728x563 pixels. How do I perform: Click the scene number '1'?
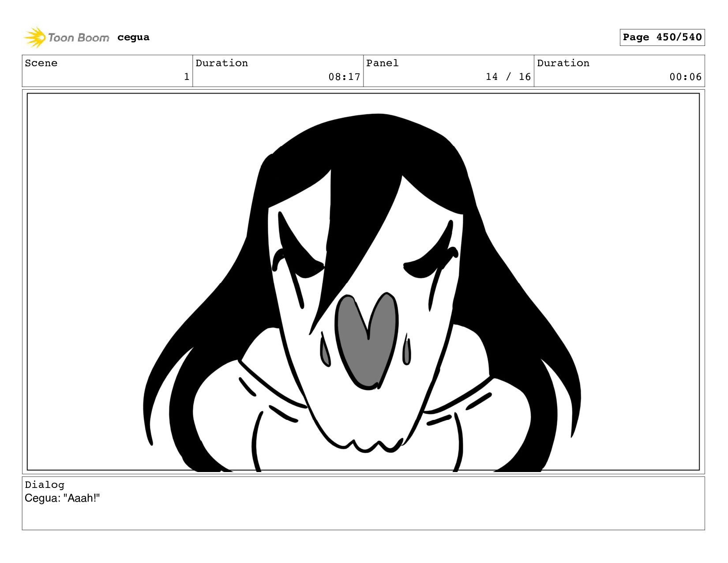(x=187, y=77)
